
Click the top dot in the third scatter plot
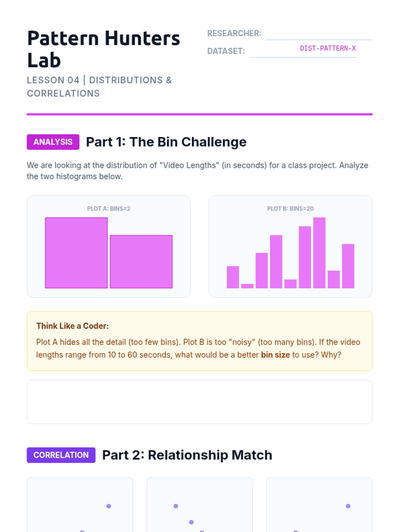point(348,506)
